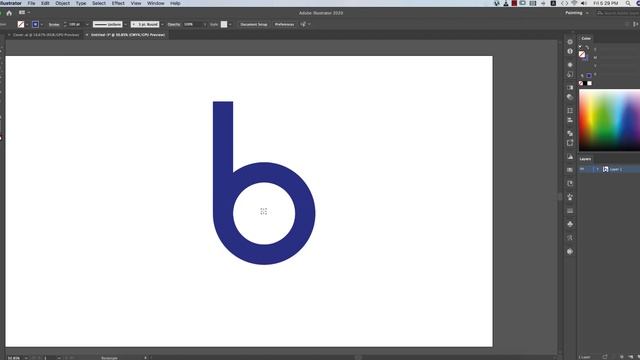Image resolution: width=640 pixels, height=360 pixels.
Task: Click the Search Adobe Stock field
Action: pyautogui.click(x=618, y=13)
